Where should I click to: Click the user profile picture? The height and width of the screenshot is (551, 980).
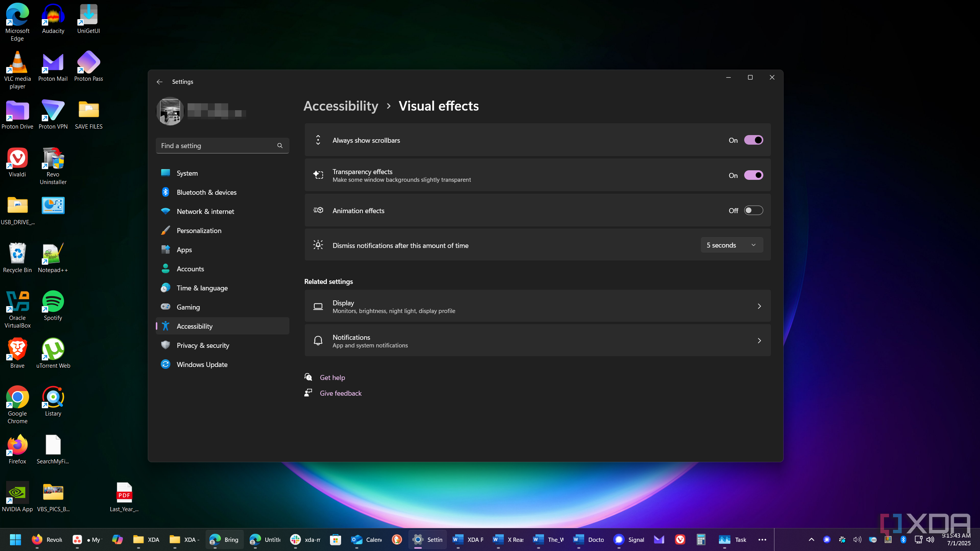pyautogui.click(x=170, y=111)
